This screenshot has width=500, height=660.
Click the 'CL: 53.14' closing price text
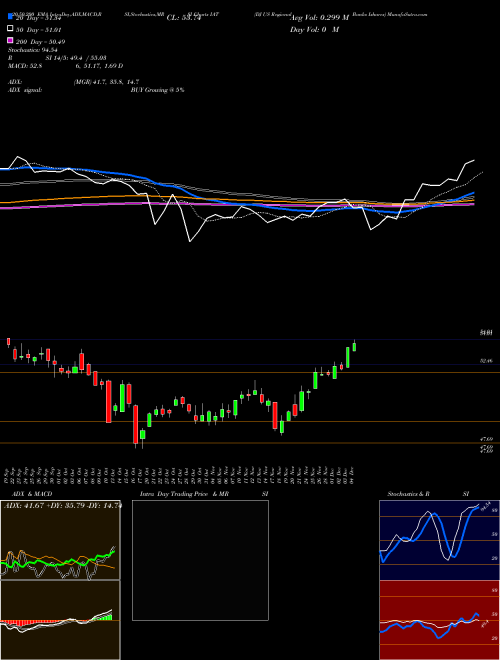point(184,18)
